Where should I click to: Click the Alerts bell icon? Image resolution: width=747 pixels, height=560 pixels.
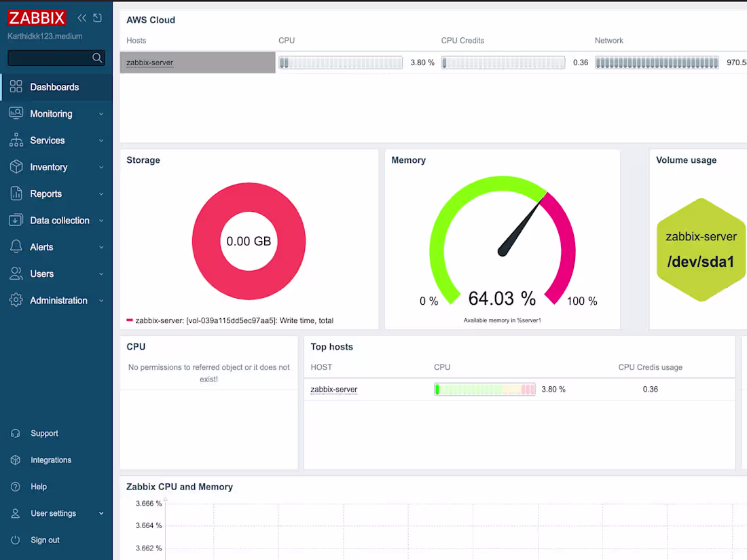click(x=16, y=247)
